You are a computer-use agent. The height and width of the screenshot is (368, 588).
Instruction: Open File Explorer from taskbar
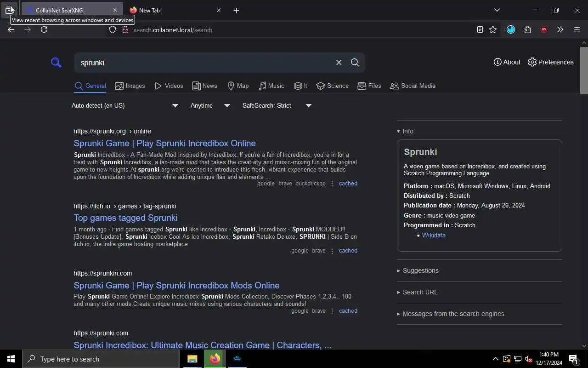click(x=192, y=359)
